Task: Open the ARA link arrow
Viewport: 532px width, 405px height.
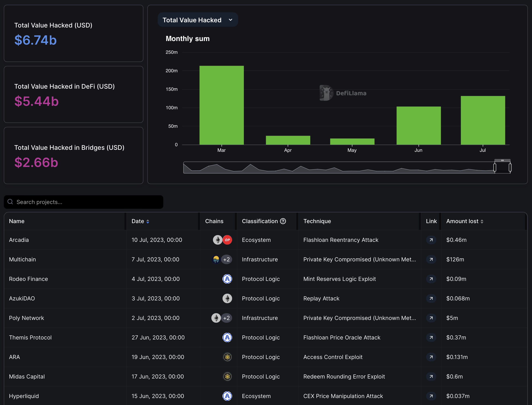Action: click(431, 357)
